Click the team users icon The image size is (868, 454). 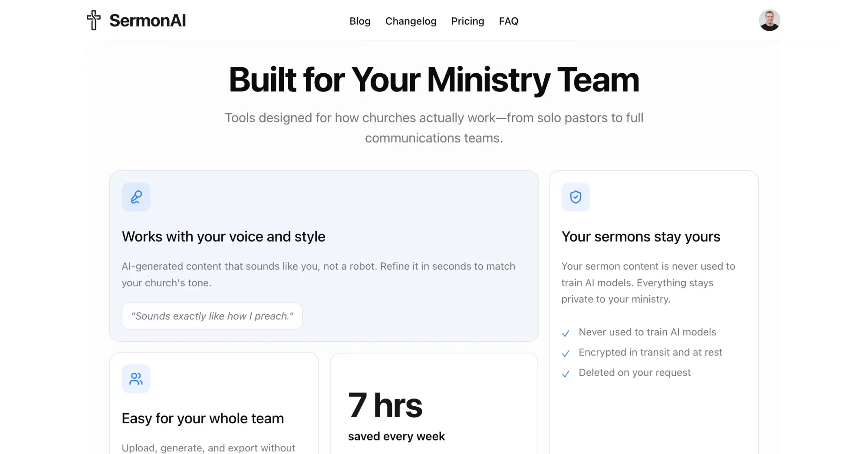pos(136,379)
